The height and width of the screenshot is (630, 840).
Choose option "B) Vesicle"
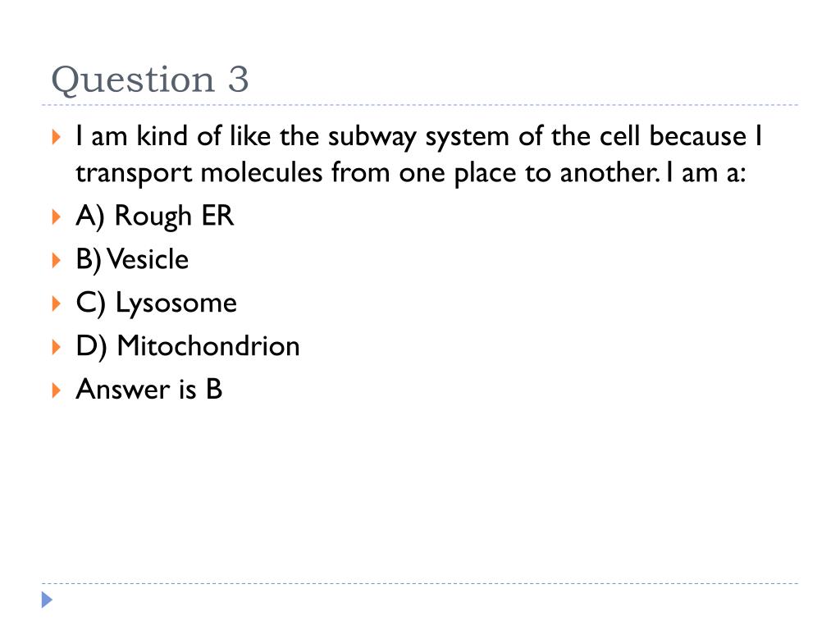tap(132, 260)
